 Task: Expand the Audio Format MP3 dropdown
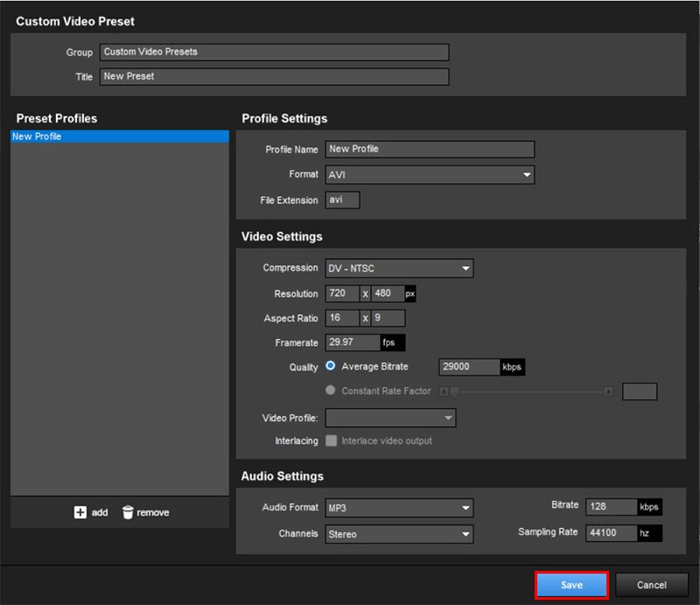point(398,508)
